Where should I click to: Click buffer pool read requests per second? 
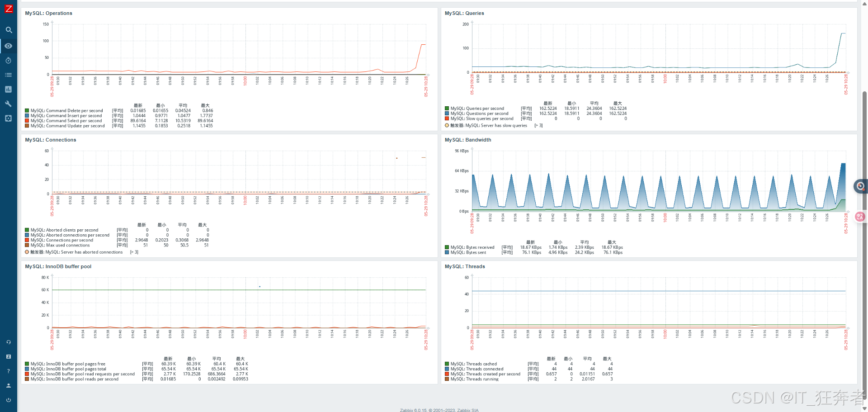tap(83, 374)
